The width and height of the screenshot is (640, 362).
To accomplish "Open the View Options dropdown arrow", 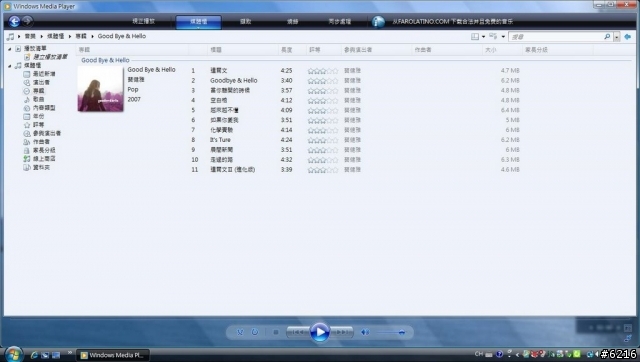I will [503, 37].
